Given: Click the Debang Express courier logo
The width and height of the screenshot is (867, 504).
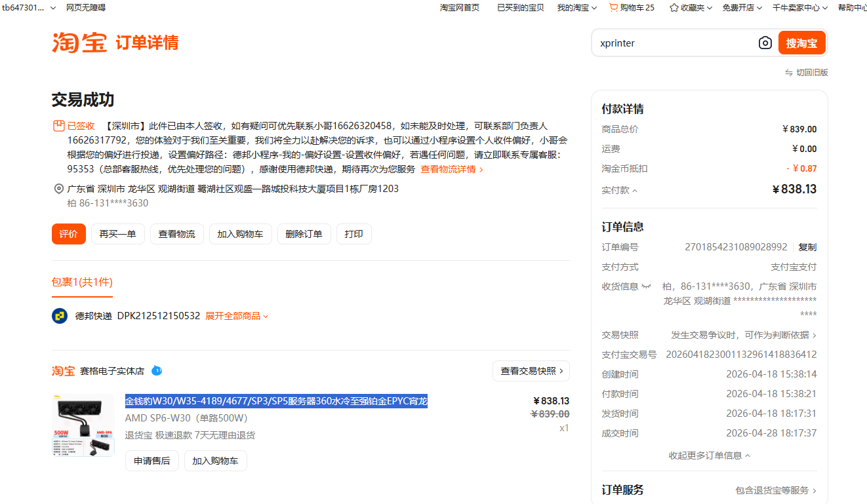Looking at the screenshot, I should tap(60, 316).
